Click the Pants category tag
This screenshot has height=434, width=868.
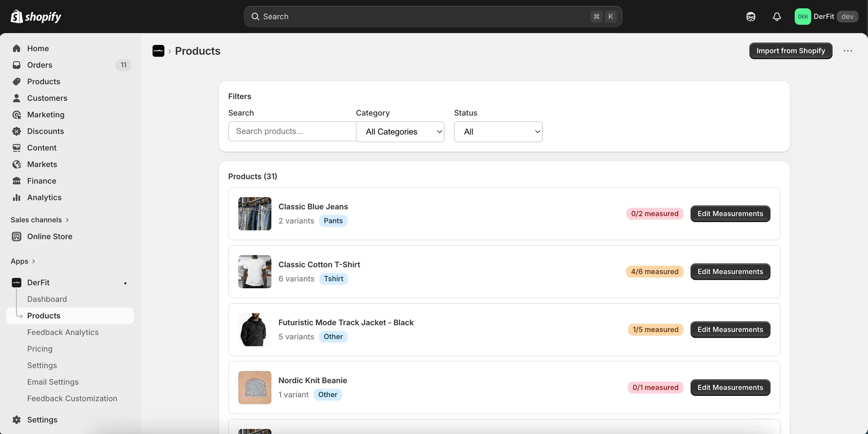click(333, 221)
